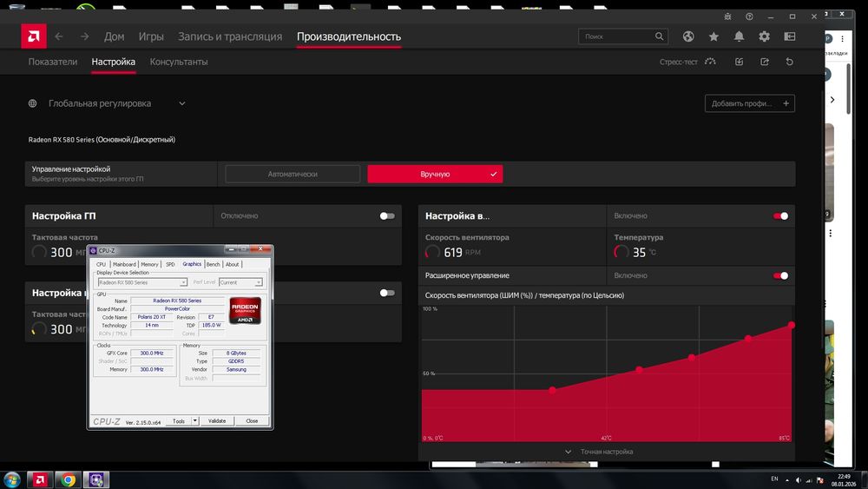Image resolution: width=868 pixels, height=489 pixels.
Task: Switch to Mainboard tab in CPU-Z
Action: (x=124, y=264)
